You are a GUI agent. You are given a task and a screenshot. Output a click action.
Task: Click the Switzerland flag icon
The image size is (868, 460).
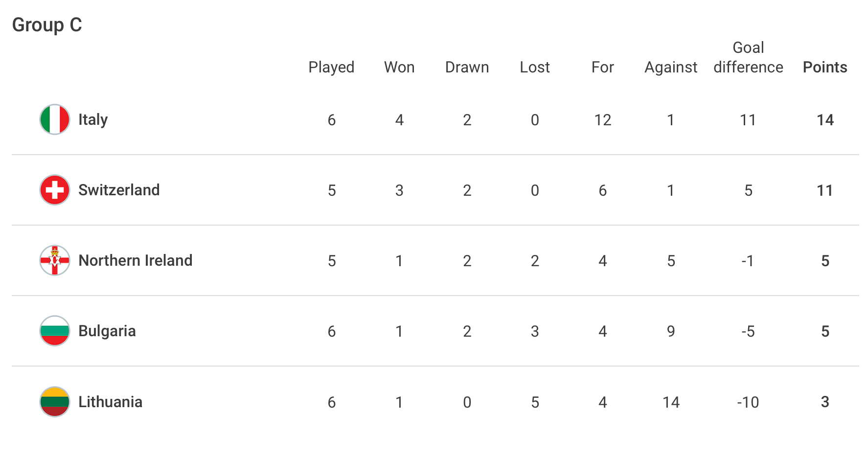point(55,190)
